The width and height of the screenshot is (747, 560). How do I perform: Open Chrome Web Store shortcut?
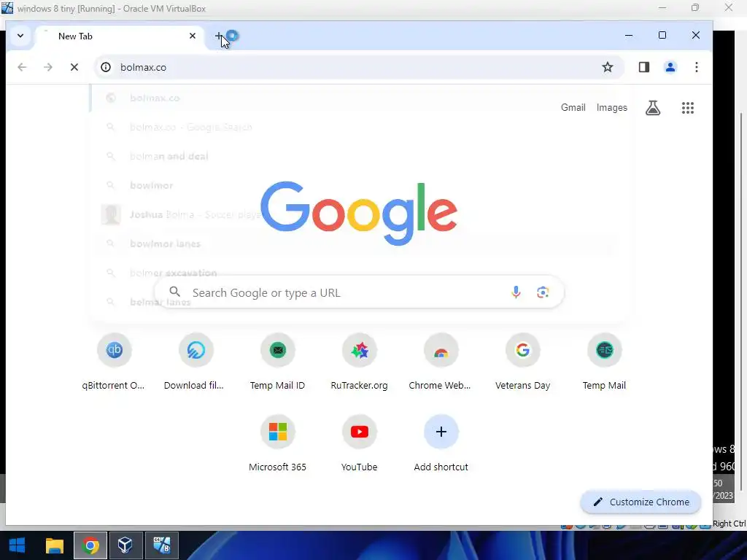(441, 362)
